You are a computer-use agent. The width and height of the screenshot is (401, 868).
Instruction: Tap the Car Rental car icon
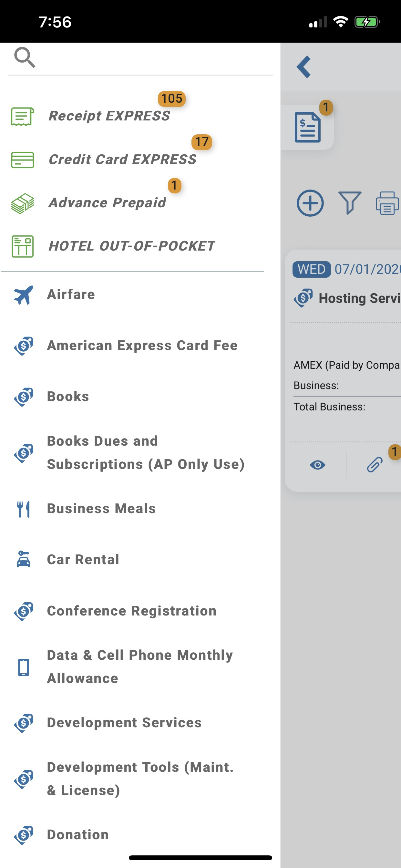click(x=23, y=559)
